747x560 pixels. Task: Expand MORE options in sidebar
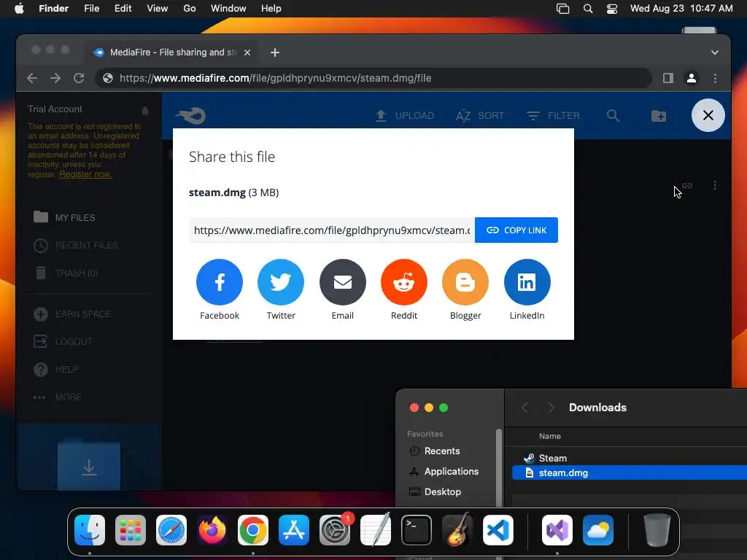click(57, 397)
